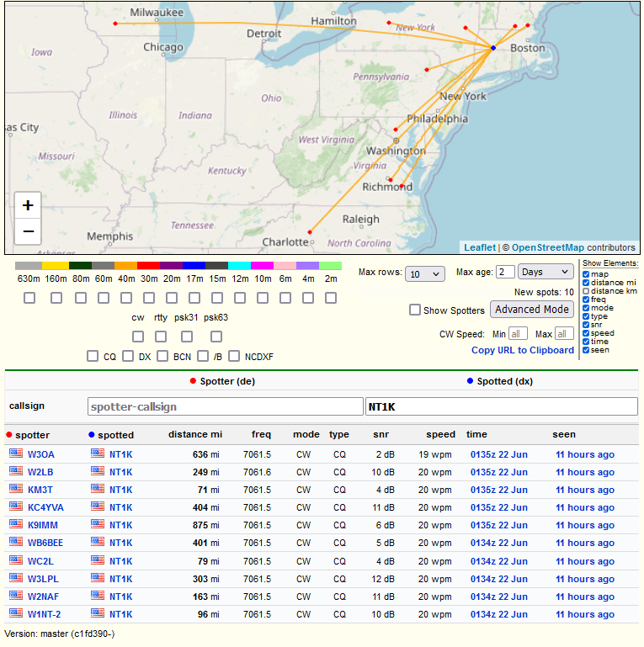The image size is (644, 647).
Task: Check the rtty mode checkbox
Action: [161, 337]
